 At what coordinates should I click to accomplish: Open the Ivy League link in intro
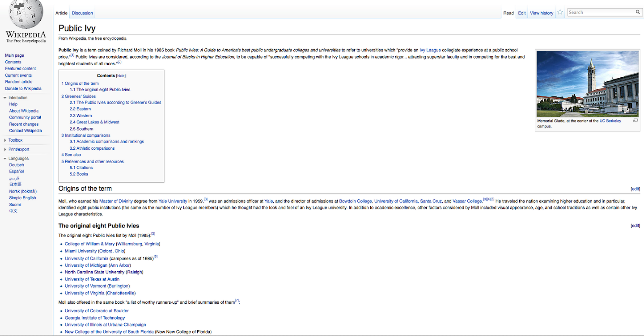click(x=430, y=50)
